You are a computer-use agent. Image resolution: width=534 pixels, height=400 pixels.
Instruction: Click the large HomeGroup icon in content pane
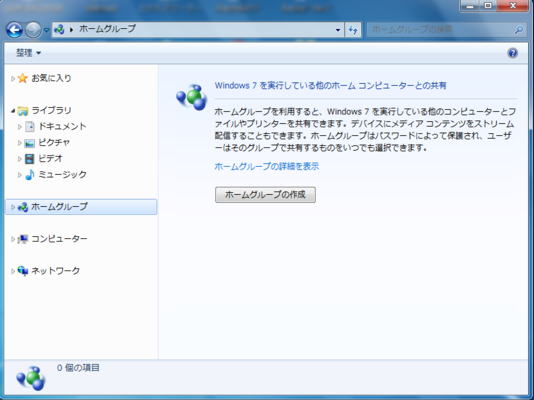coord(192,97)
